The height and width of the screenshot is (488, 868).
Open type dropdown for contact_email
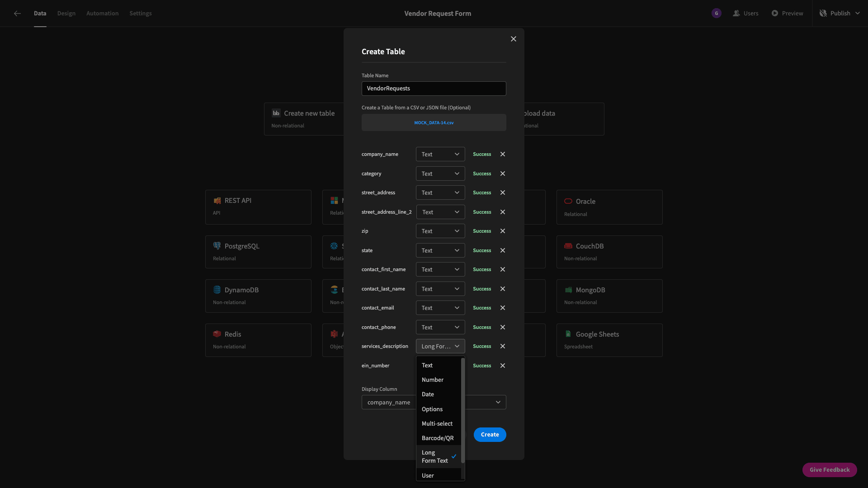pos(440,308)
